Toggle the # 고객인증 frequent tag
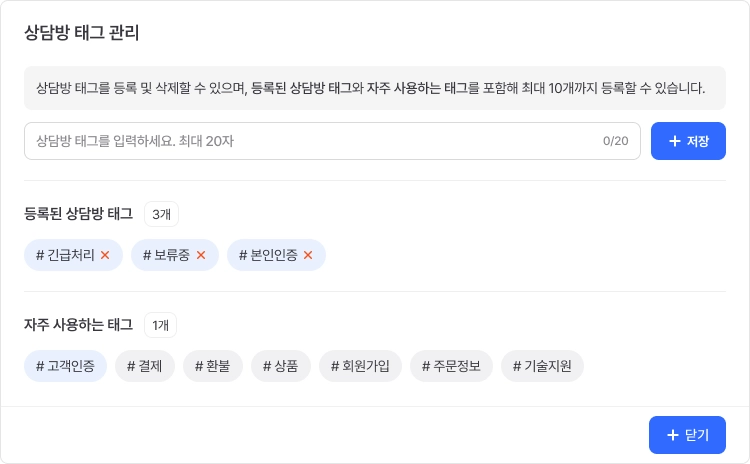This screenshot has height=464, width=750. [x=65, y=366]
